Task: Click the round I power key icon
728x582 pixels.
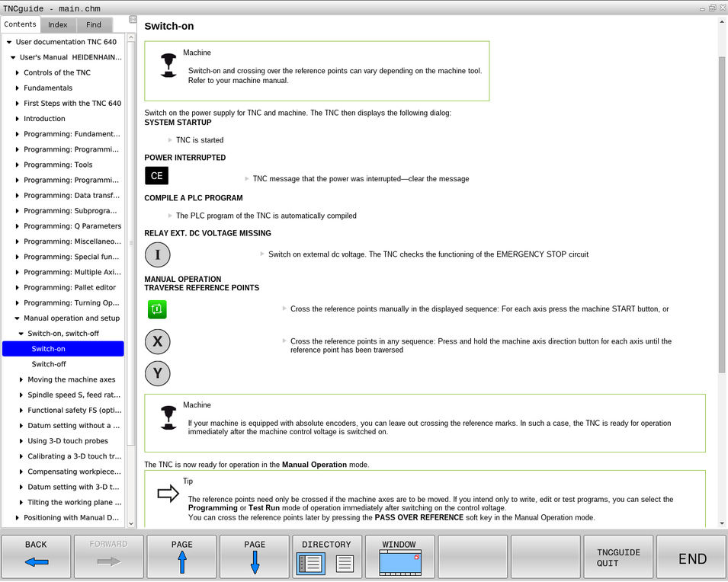Action: pyautogui.click(x=157, y=254)
